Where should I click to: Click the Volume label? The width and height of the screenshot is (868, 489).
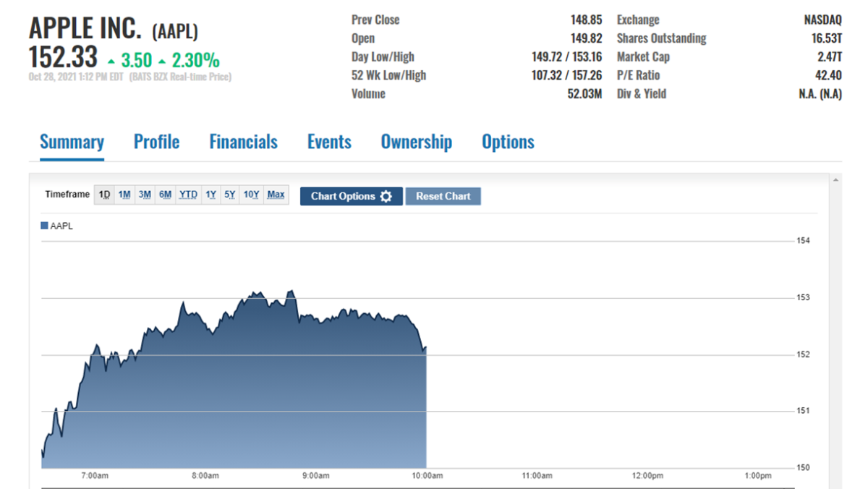[368, 94]
